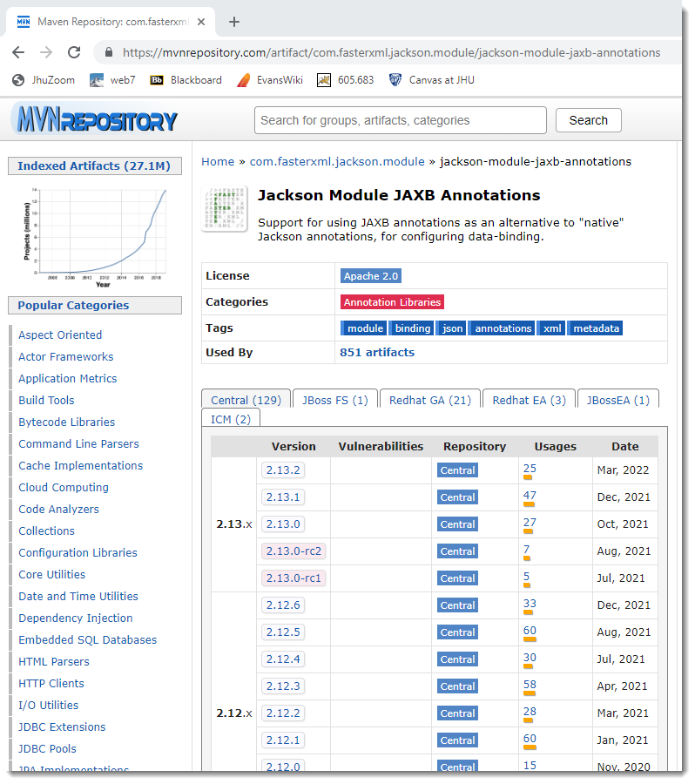
Task: Select the json tag
Action: 452,328
